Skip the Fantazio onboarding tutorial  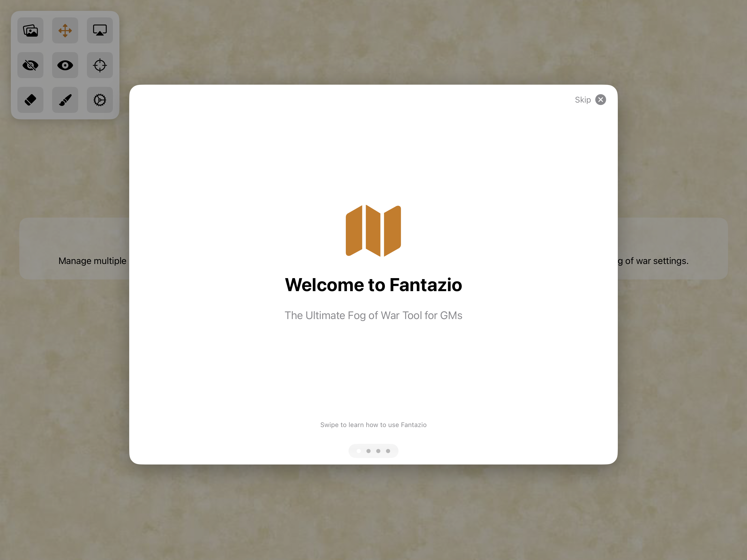pos(583,100)
